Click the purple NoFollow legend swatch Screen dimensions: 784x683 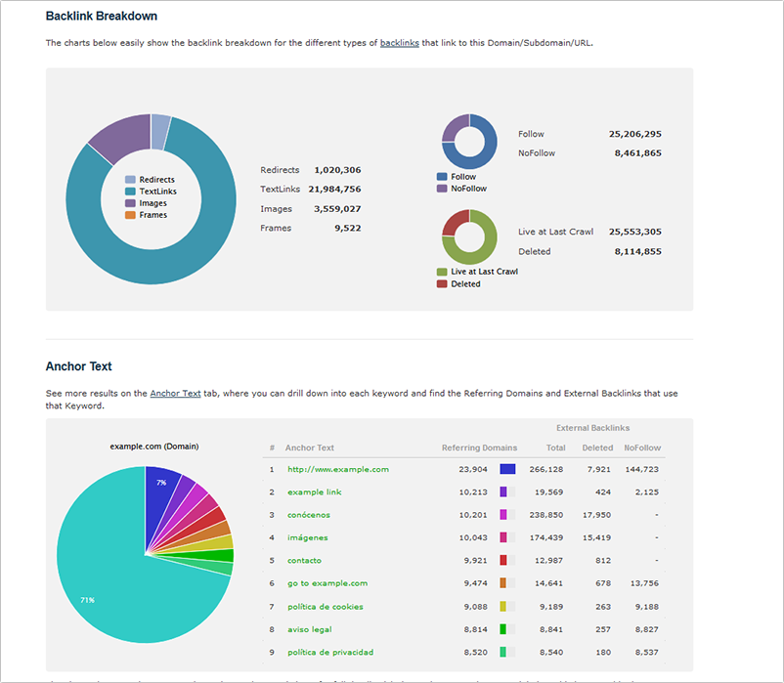coord(442,189)
